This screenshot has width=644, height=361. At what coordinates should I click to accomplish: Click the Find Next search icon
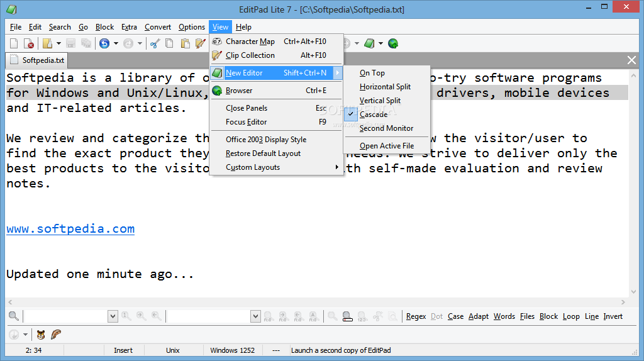pos(142,316)
